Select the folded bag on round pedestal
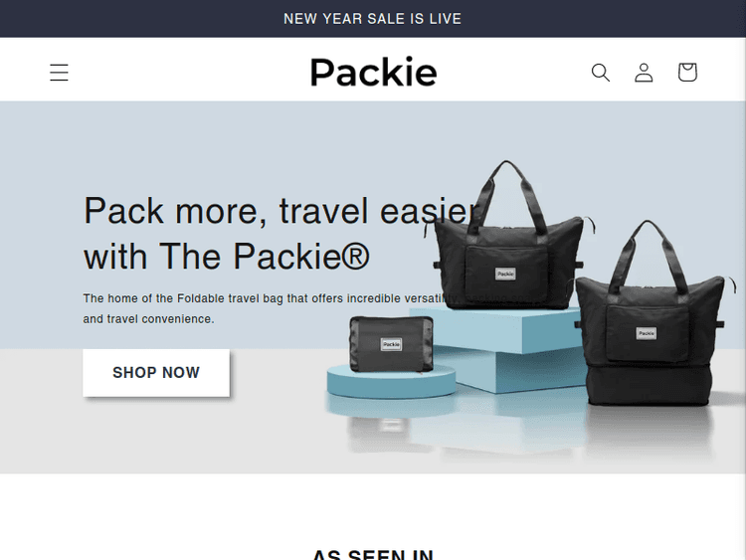Screen dimensions: 746x560 (392, 344)
